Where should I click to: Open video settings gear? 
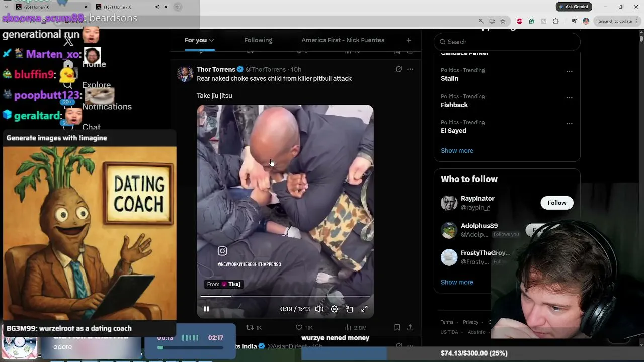pyautogui.click(x=334, y=309)
